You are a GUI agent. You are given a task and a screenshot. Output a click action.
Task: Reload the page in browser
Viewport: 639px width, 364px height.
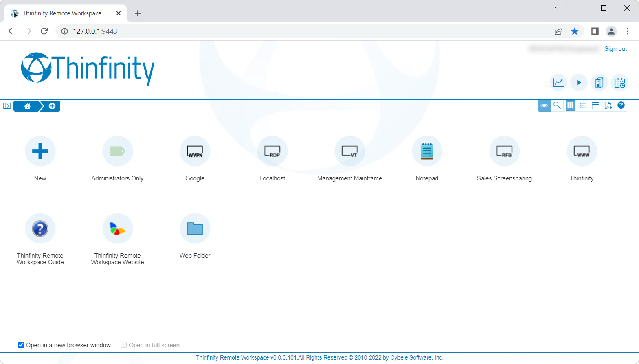click(44, 31)
